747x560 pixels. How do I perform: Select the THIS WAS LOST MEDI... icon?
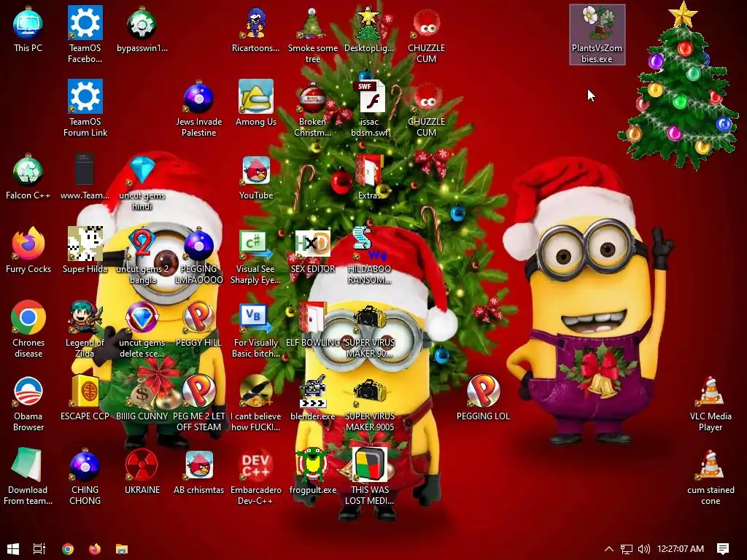(x=369, y=477)
